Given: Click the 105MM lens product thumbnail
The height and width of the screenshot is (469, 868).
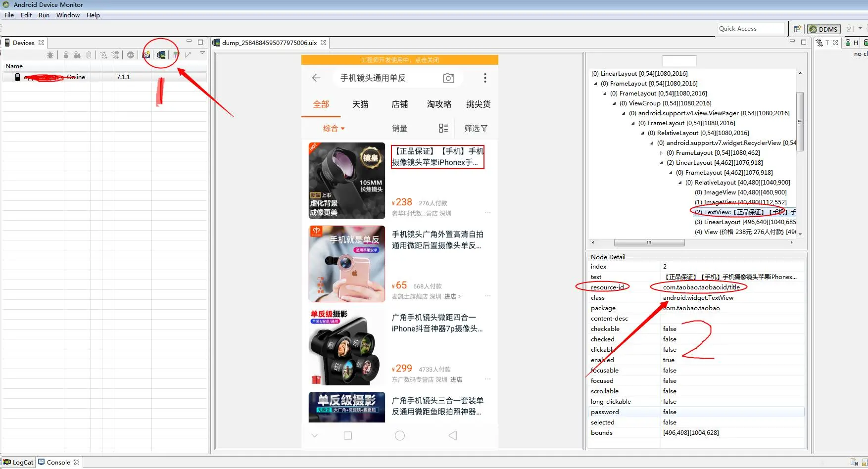Looking at the screenshot, I should point(347,181).
